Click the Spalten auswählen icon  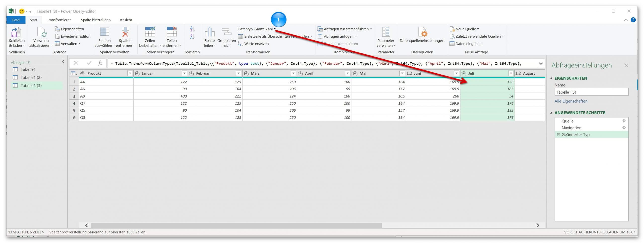104,32
